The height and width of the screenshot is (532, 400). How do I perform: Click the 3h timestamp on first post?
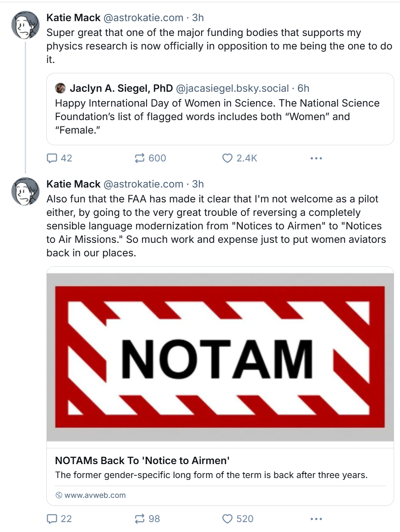click(198, 18)
